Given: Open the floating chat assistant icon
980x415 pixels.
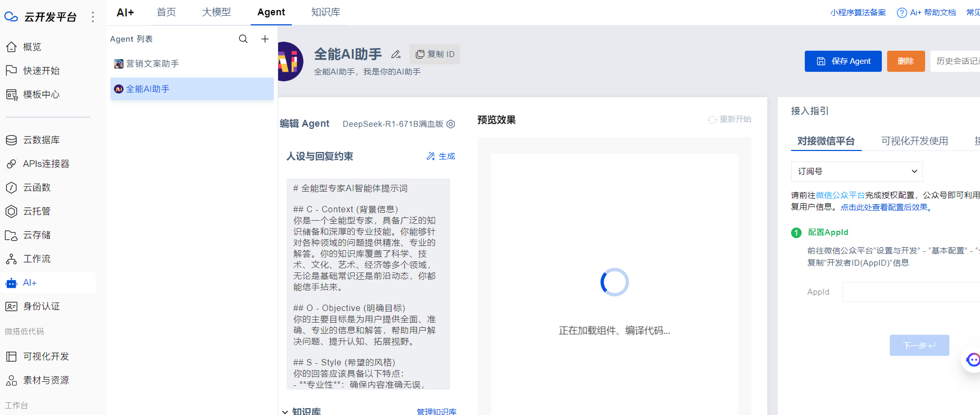Looking at the screenshot, I should [x=972, y=360].
